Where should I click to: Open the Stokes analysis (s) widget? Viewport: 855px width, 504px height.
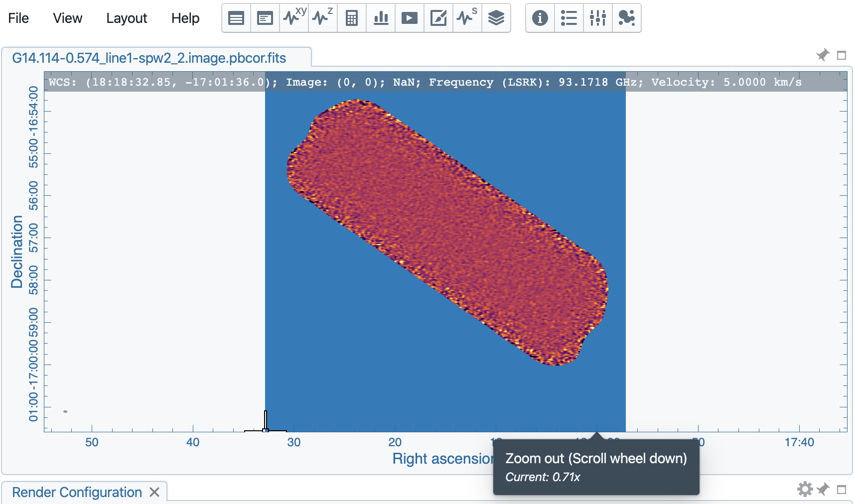[467, 18]
